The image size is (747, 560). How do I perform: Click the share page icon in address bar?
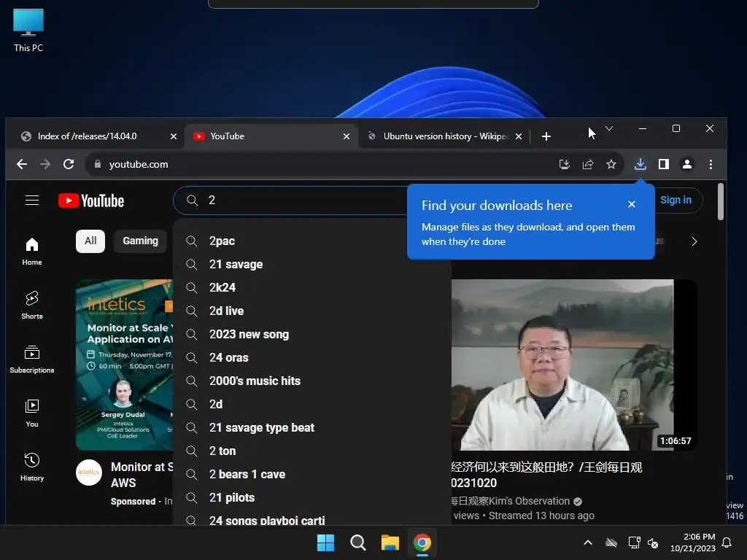tap(588, 164)
